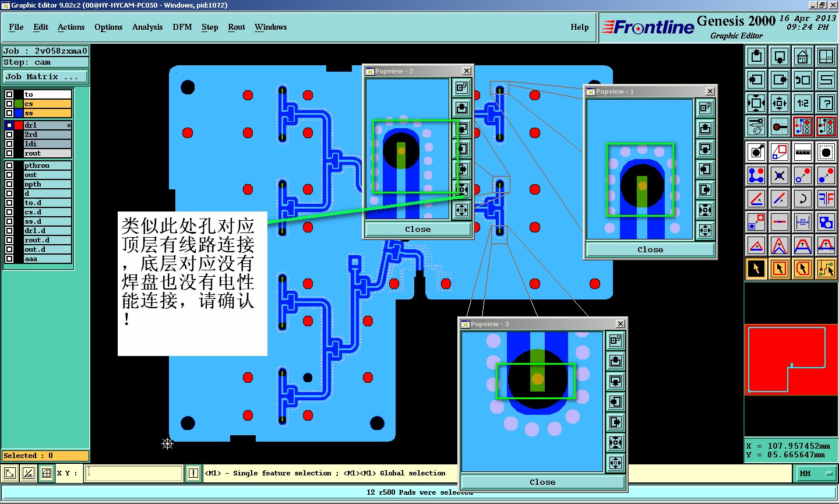The width and height of the screenshot is (839, 504).
Task: Click top icon in Popview - 1 sidebar
Action: (x=705, y=108)
